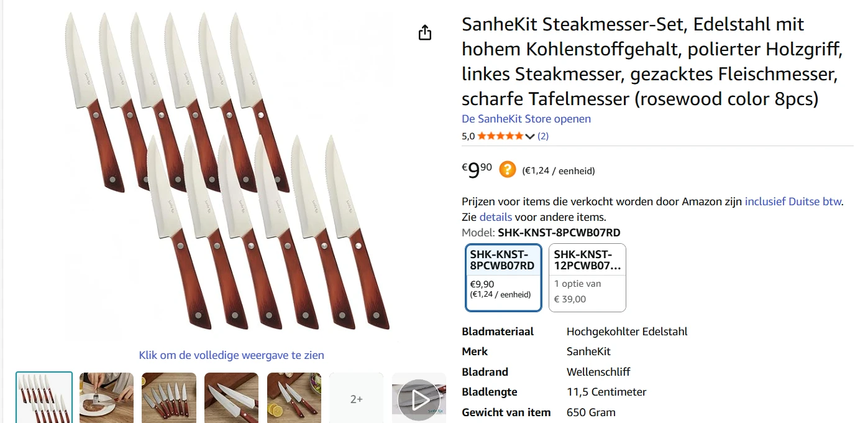Viewport: 868px width, 423px height.
Task: Open De SanheKit Store openen link
Action: (x=526, y=119)
